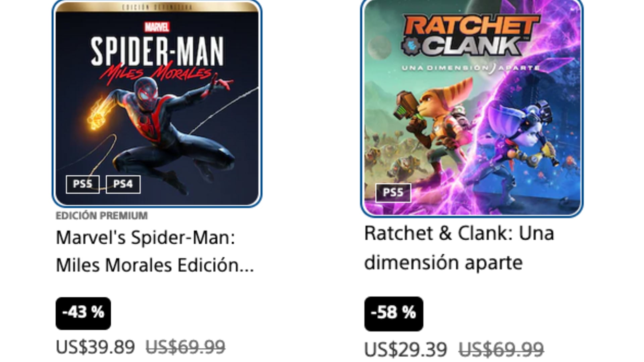Click the Una Dimensión Aparte cover subtitle

pos(471,68)
